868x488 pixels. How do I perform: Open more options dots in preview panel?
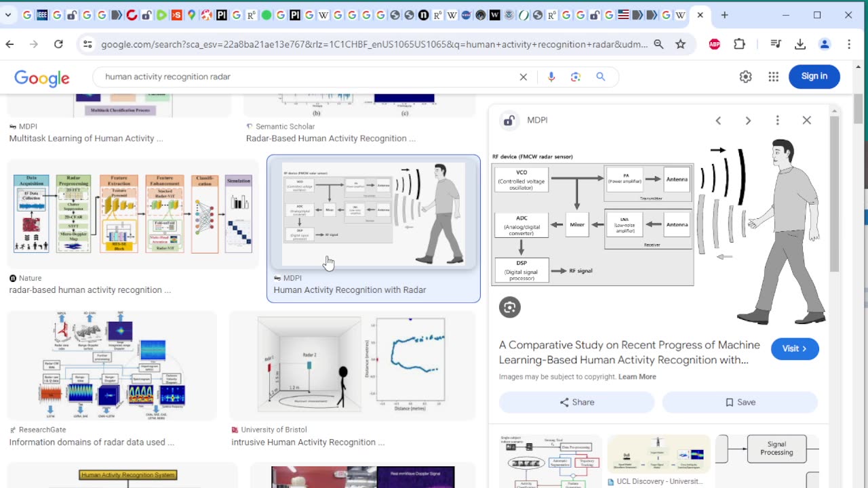(x=777, y=120)
